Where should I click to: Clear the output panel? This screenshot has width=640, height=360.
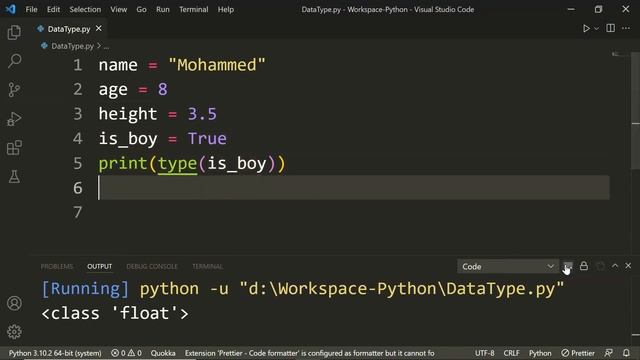[x=568, y=267]
